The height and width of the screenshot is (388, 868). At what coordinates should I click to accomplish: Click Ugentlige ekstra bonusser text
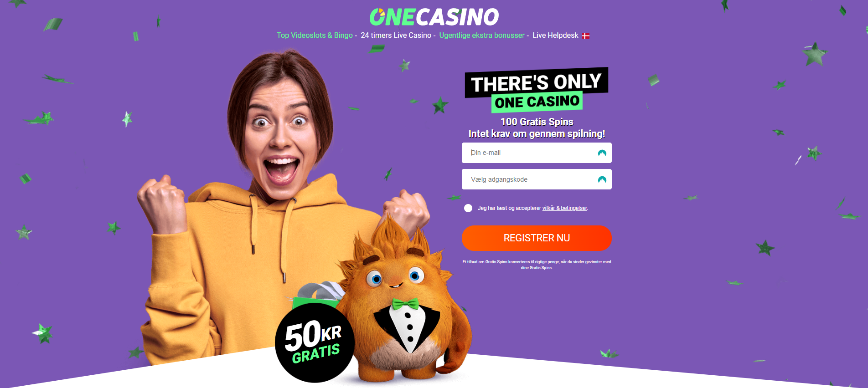click(482, 36)
